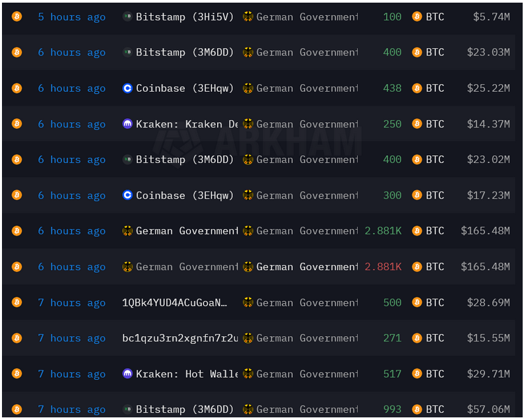Click the amount '100' in the first row
524x420 pixels.
392,17
